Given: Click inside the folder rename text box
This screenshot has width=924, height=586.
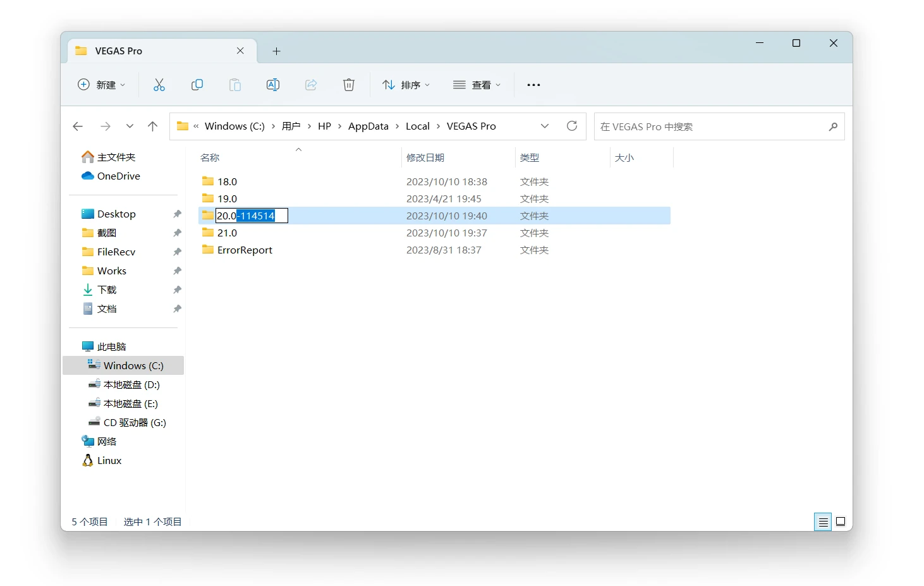Looking at the screenshot, I should coord(252,216).
